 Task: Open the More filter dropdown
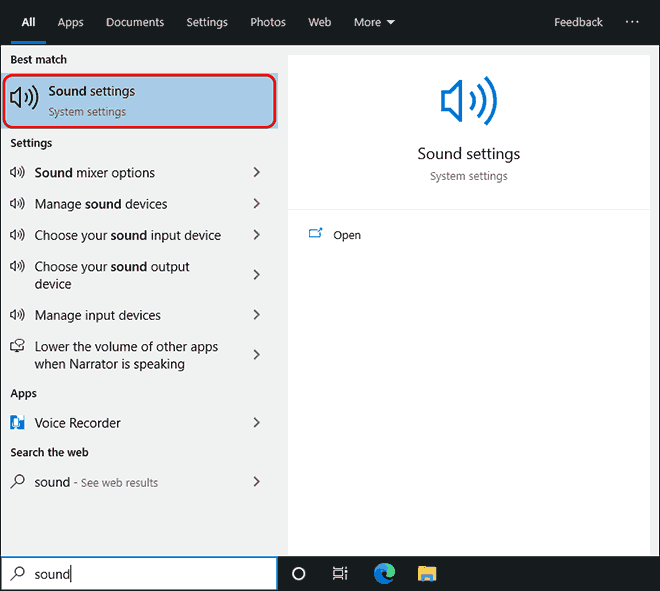(374, 22)
